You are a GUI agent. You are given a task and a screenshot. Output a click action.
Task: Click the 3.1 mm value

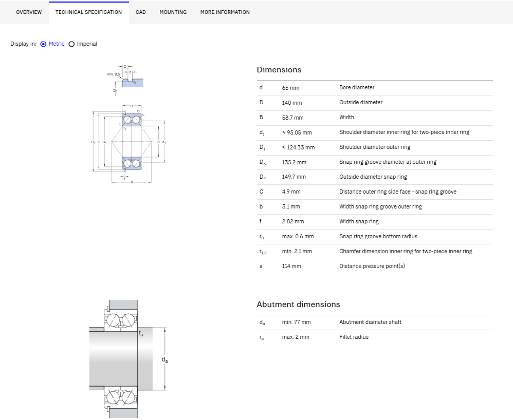click(x=291, y=206)
